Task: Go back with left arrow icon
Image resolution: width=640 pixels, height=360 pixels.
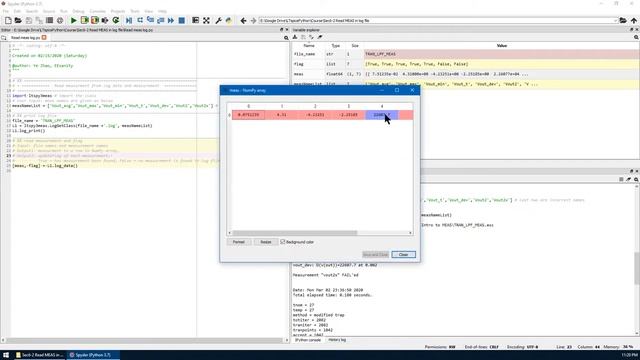Action: click(x=243, y=20)
